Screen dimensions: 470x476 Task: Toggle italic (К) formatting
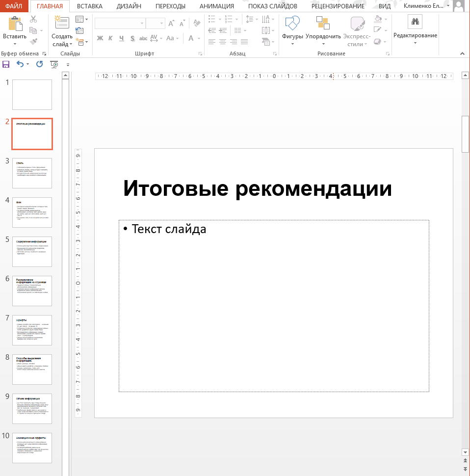coord(110,38)
